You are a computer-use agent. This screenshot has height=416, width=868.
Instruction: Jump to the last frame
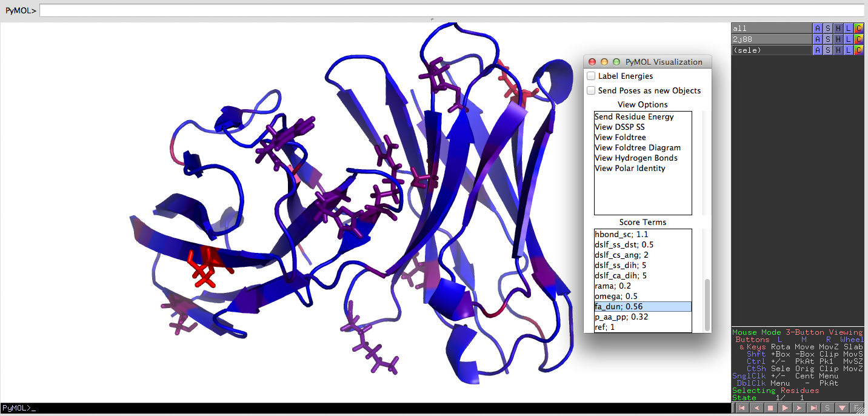click(x=814, y=408)
